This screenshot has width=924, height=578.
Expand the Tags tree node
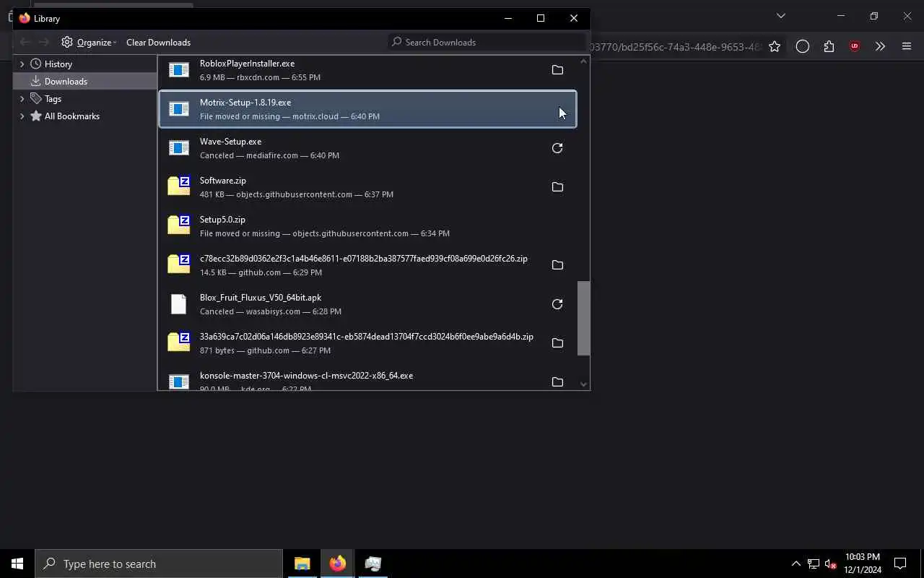tap(22, 98)
